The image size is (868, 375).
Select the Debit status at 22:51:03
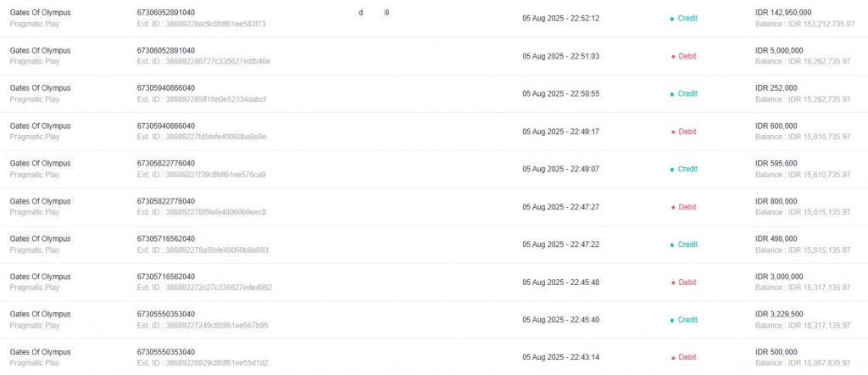687,56
